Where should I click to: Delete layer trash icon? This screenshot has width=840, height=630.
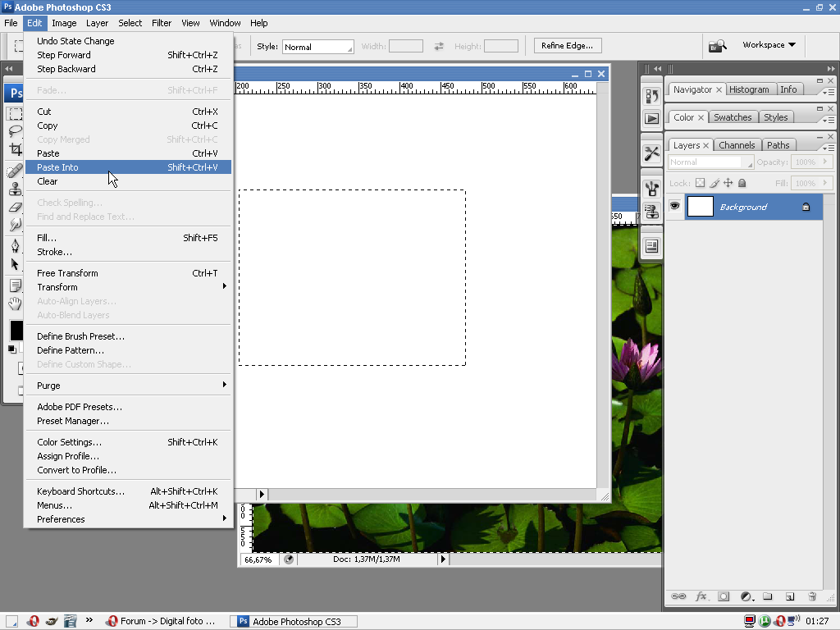coord(812,596)
